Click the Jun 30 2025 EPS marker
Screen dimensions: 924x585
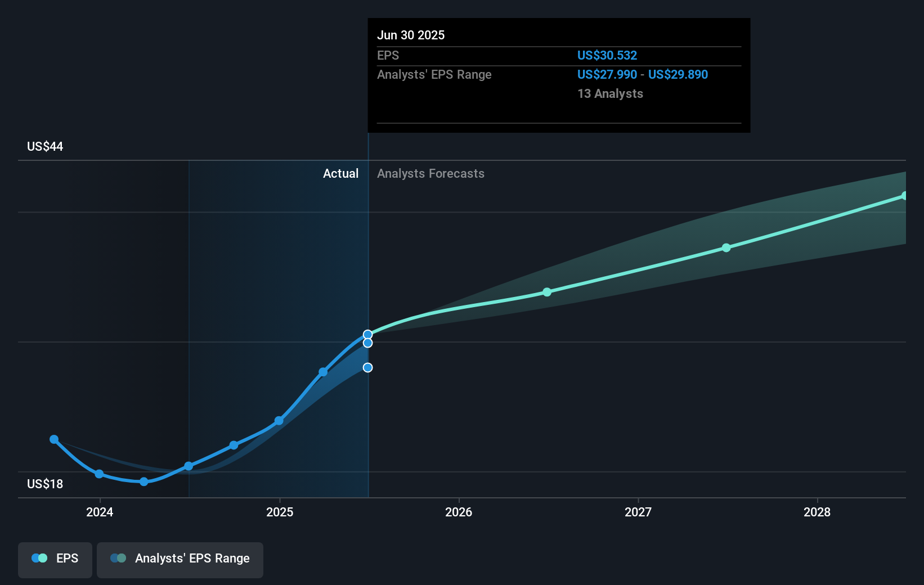(x=367, y=335)
